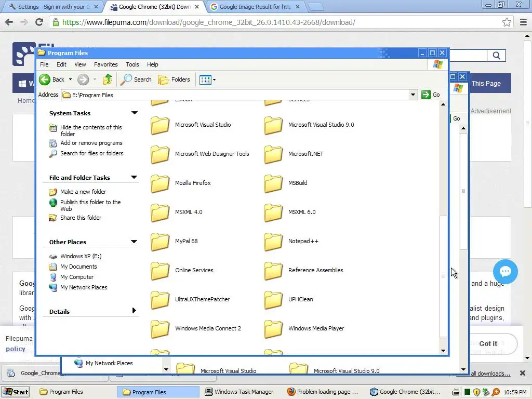Screen dimensions: 532x399
Task: Switch to Windows Task Manager taskbar item
Action: pos(240,392)
